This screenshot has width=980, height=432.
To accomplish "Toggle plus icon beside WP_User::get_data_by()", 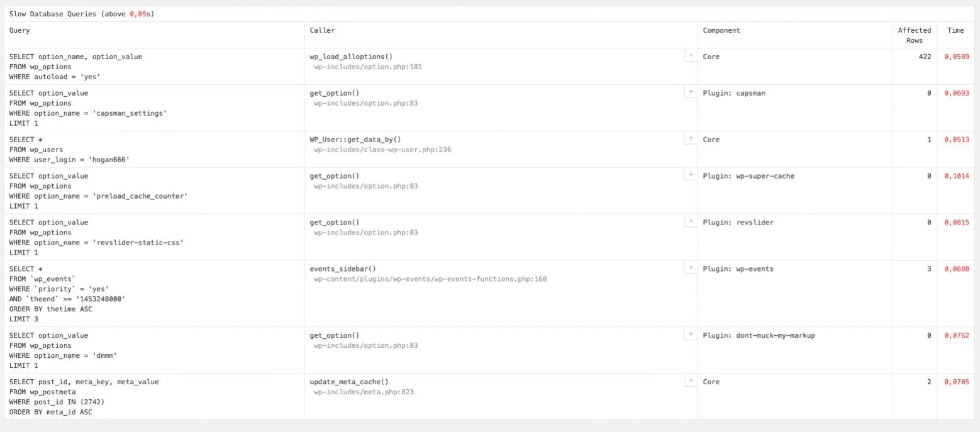I will click(x=690, y=139).
